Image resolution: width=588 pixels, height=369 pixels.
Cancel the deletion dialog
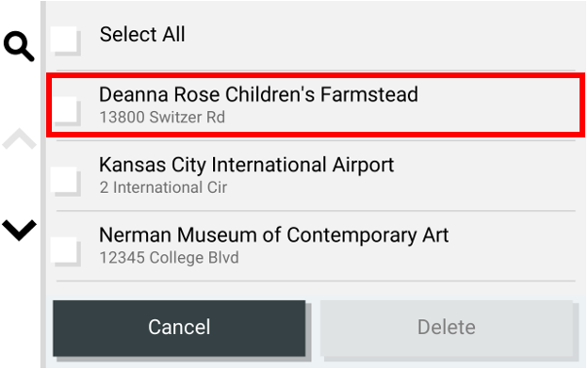(x=179, y=328)
